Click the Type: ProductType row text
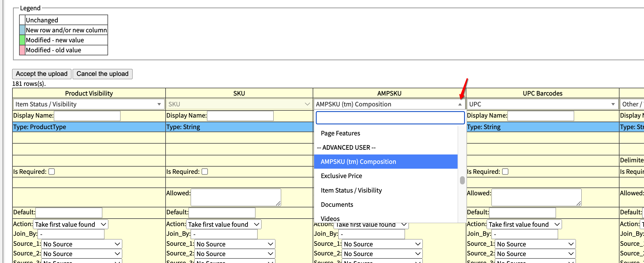The image size is (644, 263). (40, 127)
